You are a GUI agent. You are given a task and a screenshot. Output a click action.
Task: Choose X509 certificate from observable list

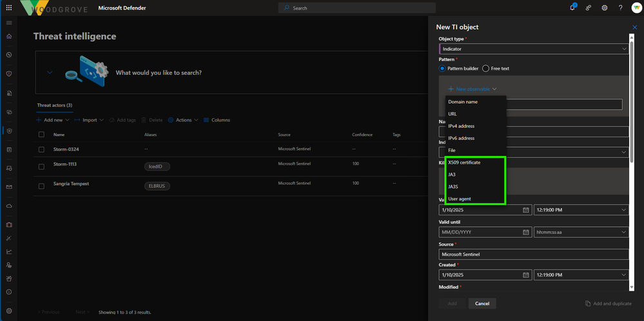pos(464,162)
